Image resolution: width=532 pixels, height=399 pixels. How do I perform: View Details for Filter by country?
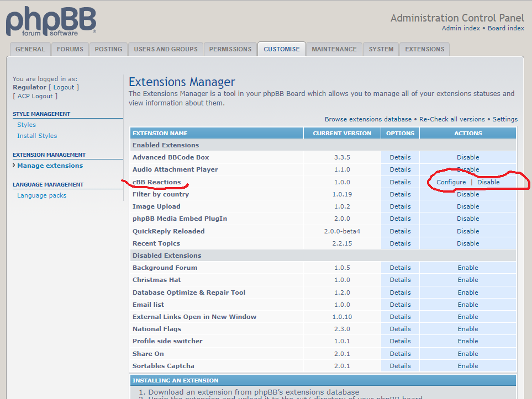click(400, 194)
